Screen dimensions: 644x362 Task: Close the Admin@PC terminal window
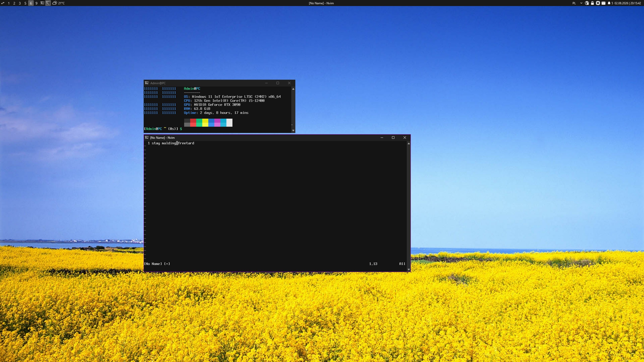click(x=289, y=83)
